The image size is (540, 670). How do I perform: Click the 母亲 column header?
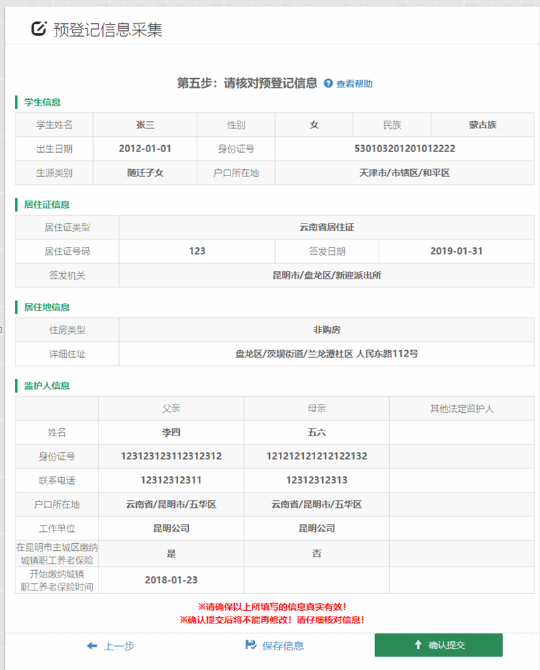(x=317, y=408)
